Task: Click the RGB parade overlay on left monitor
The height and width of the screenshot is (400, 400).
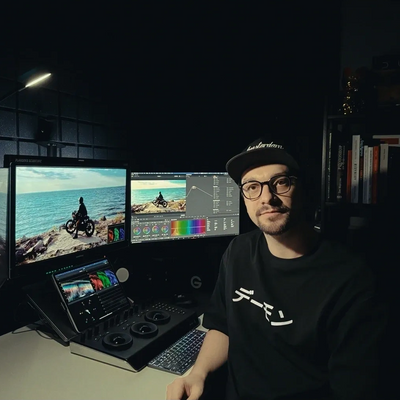Action: coord(116,234)
